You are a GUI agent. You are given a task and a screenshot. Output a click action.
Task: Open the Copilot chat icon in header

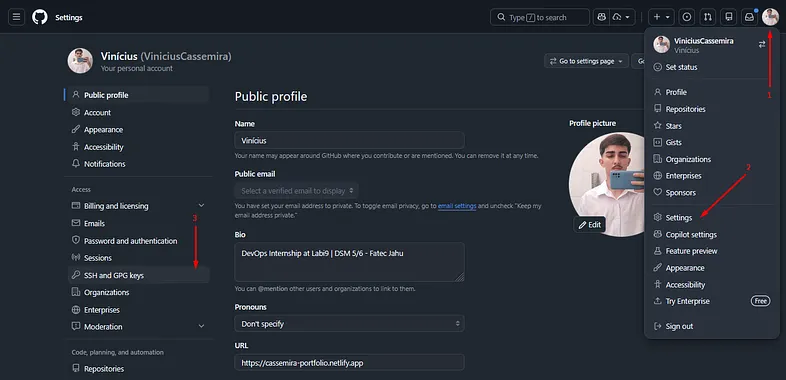601,17
